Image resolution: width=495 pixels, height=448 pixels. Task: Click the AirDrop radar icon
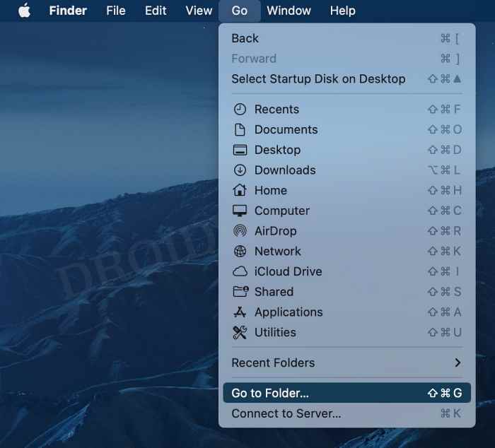[x=240, y=231]
